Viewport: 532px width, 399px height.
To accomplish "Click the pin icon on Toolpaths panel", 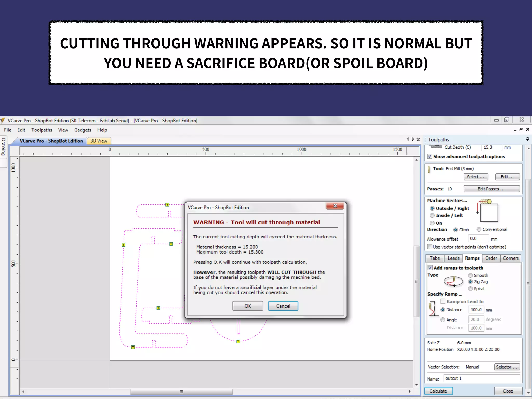I will [527, 139].
